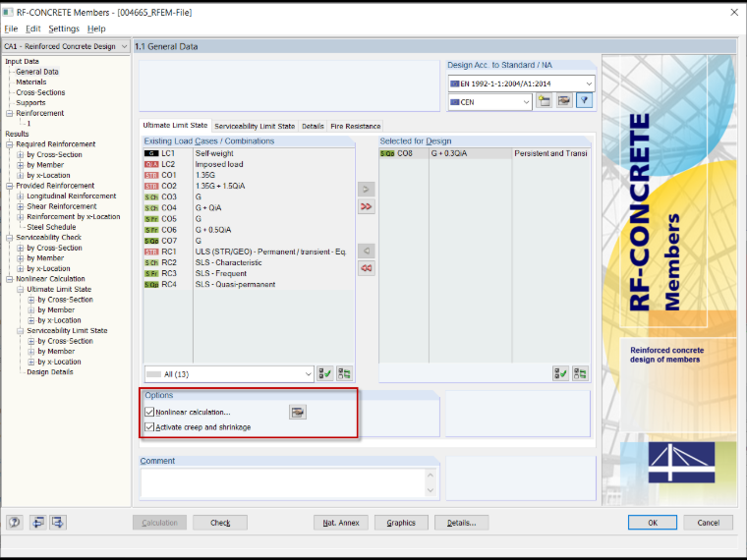Screen dimensions: 747x560
Task: Add selected load case to design
Action: (x=366, y=189)
